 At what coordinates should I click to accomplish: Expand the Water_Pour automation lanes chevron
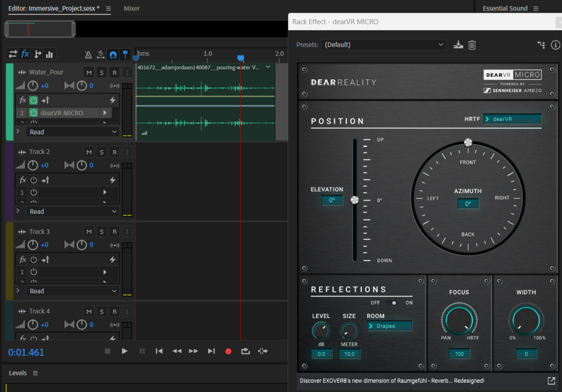pos(18,132)
